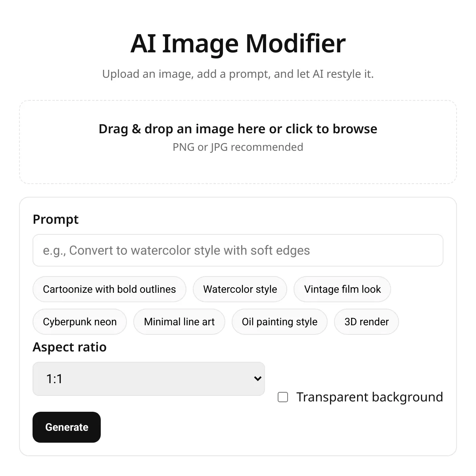The height and width of the screenshot is (476, 476).
Task: Open the Aspect ratio 1:1 dropdown
Action: coord(148,379)
